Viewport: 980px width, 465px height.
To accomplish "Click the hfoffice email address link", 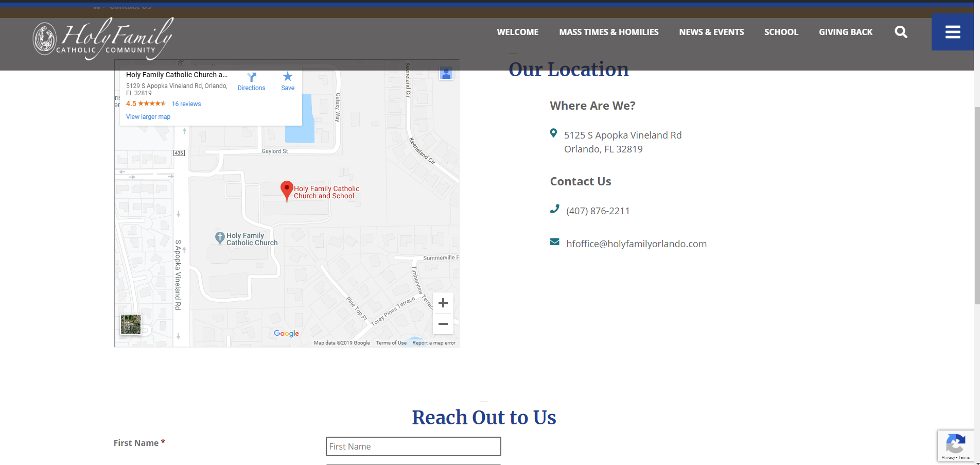I will [636, 244].
